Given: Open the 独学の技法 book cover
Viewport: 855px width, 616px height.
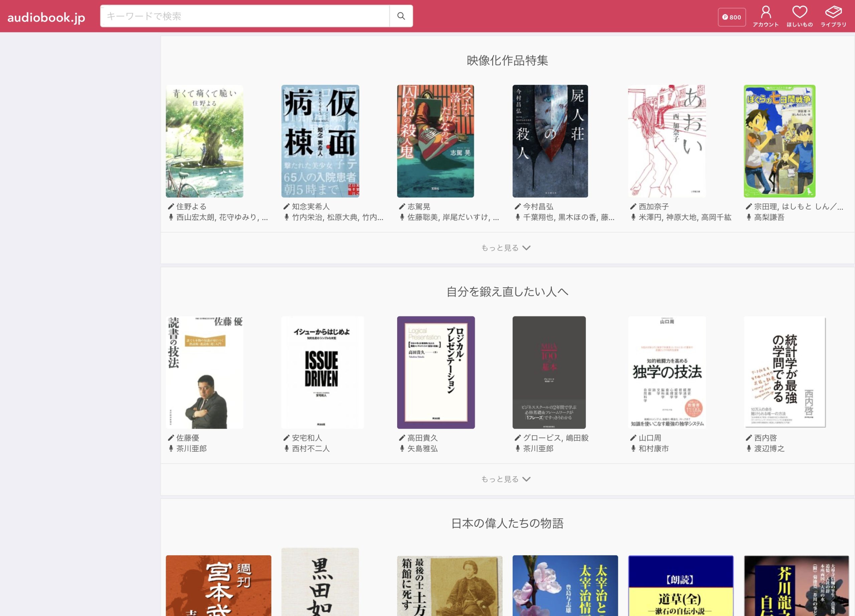Looking at the screenshot, I should tap(667, 372).
